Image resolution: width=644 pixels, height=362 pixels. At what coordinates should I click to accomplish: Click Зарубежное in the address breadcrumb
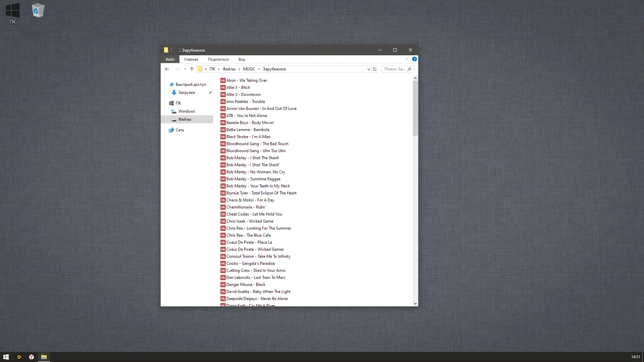tap(274, 69)
